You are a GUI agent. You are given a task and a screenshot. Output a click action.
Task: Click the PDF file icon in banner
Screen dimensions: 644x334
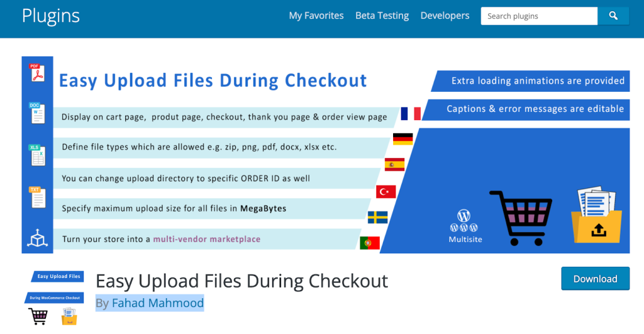37,73
